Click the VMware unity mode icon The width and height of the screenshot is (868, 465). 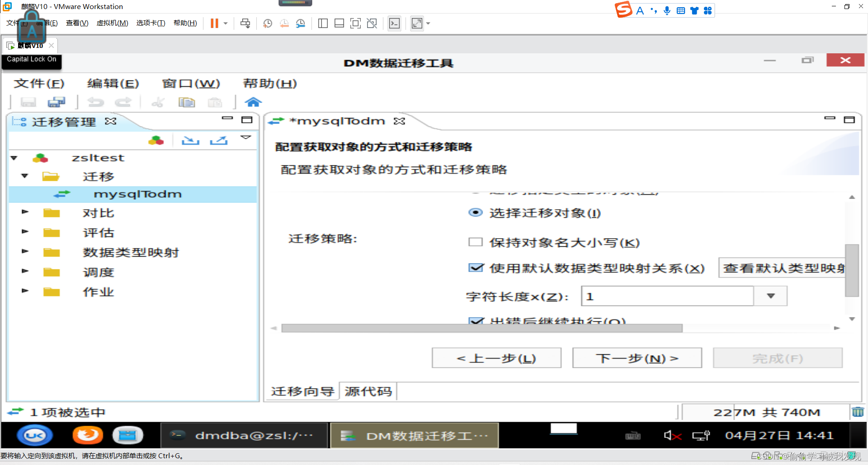(372, 23)
